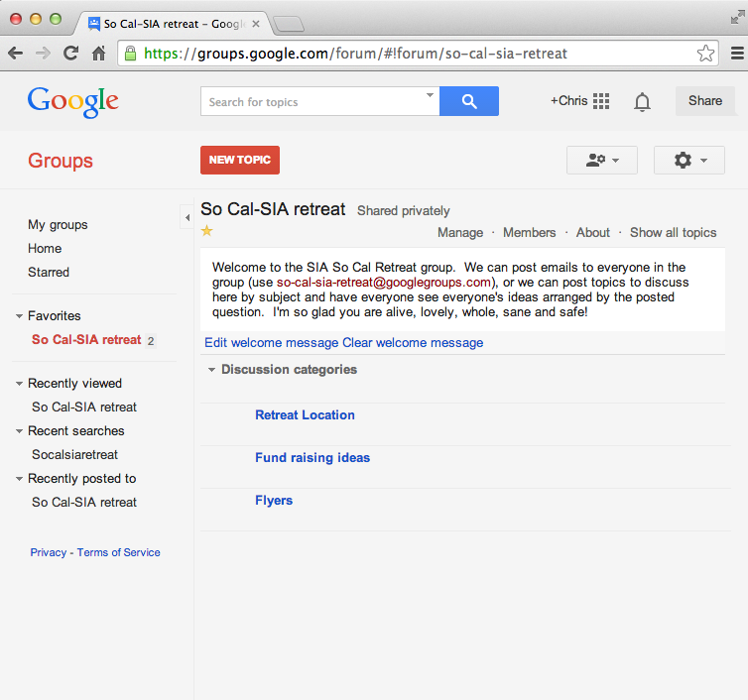Click the Shared privately label
This screenshot has height=700, width=748.
click(x=404, y=211)
